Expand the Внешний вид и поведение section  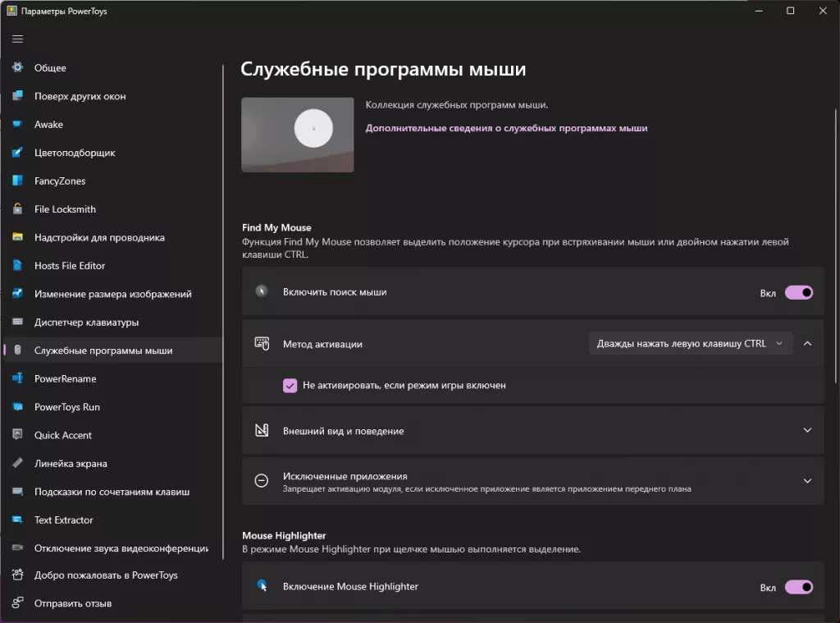click(x=807, y=430)
